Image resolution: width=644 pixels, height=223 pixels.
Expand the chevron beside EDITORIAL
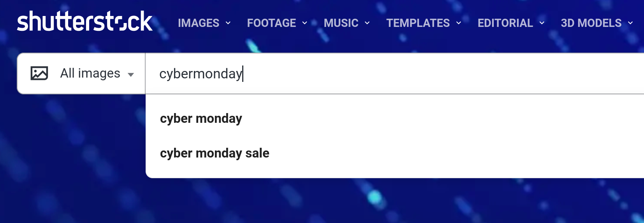point(542,23)
